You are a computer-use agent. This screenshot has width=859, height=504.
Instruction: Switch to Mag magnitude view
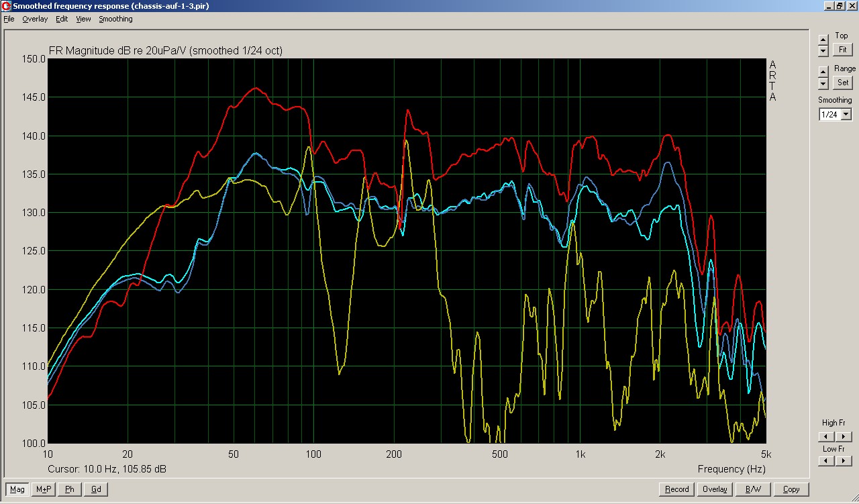(17, 489)
